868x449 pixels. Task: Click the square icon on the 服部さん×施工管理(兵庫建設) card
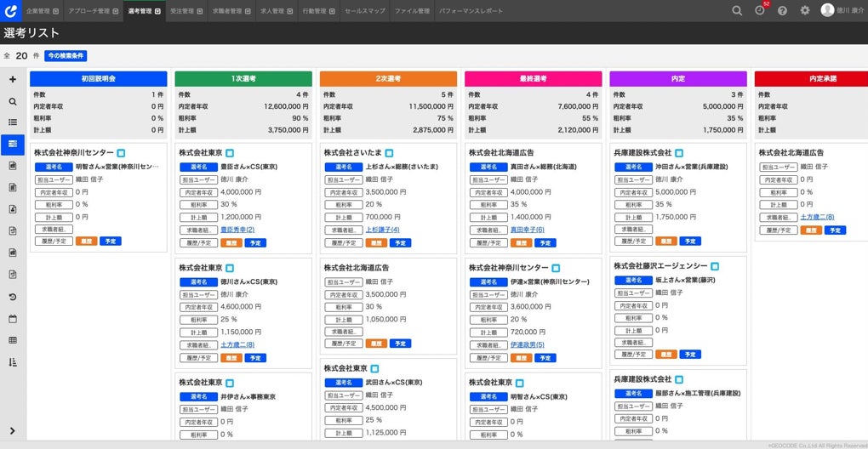click(x=679, y=380)
